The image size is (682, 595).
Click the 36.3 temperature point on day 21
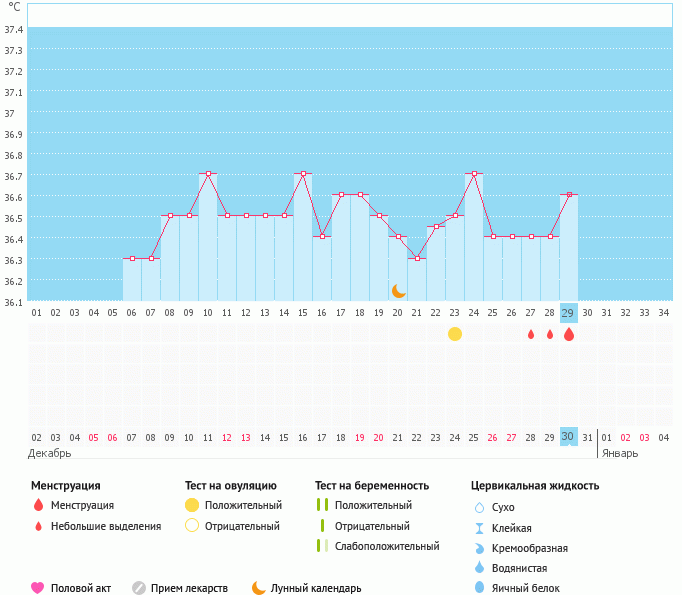417,258
